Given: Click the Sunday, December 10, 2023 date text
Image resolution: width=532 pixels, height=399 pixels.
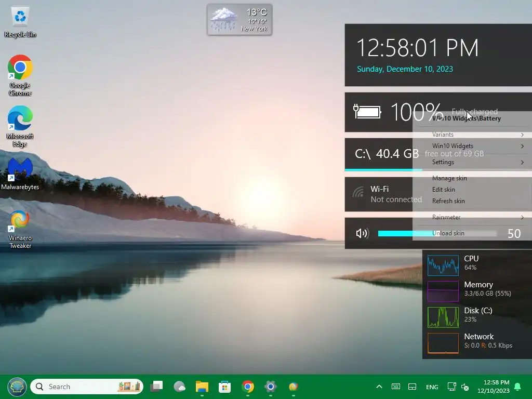Looking at the screenshot, I should click(x=405, y=69).
